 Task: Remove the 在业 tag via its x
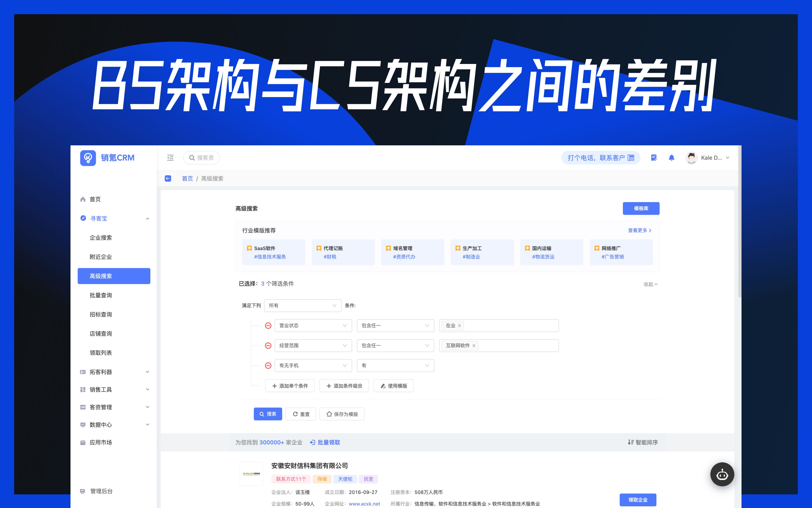pyautogui.click(x=459, y=325)
